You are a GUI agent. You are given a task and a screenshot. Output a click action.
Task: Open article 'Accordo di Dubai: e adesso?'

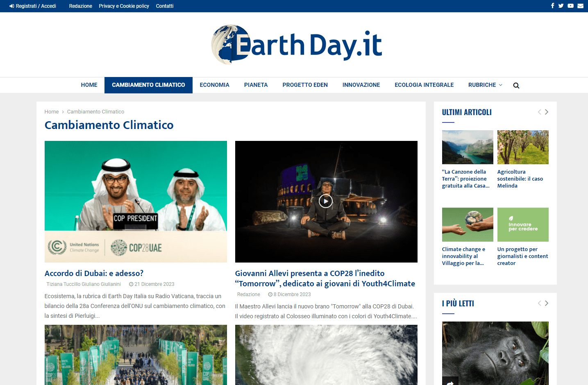tap(94, 273)
